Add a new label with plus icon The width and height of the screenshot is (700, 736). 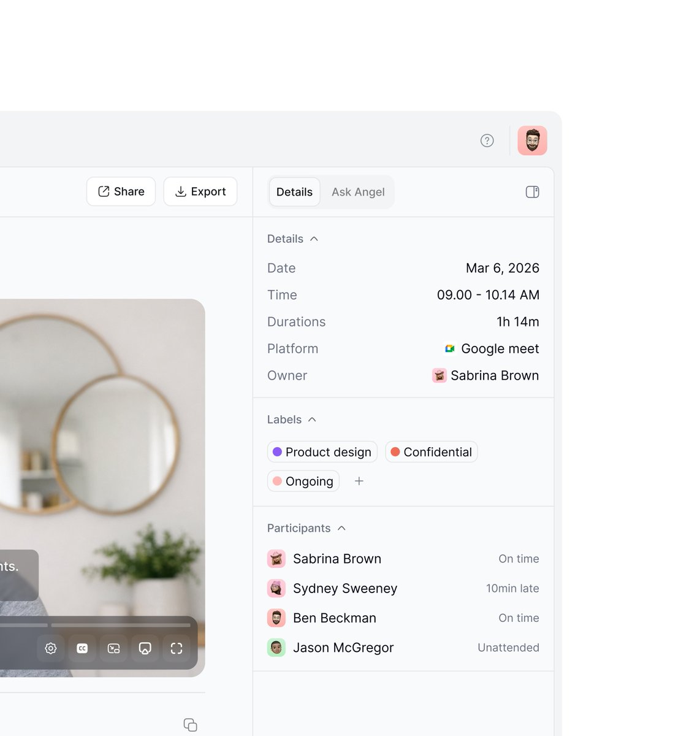tap(359, 481)
